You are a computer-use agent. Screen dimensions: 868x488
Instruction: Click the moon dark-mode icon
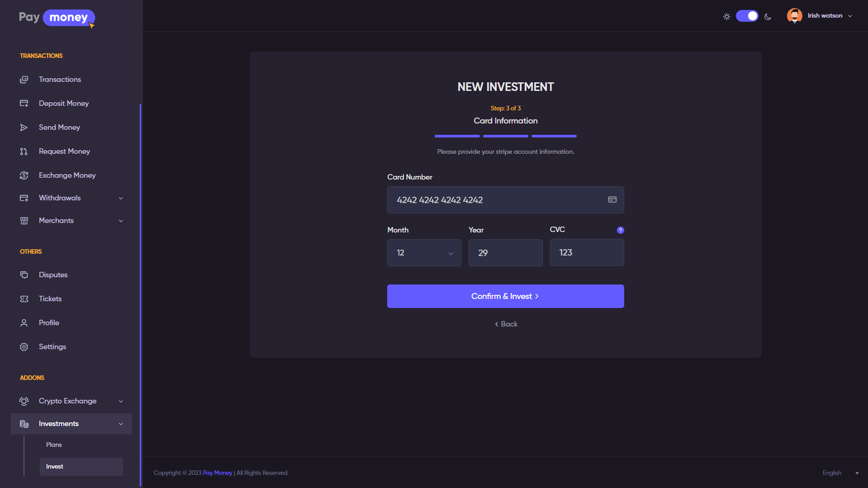pyautogui.click(x=768, y=17)
